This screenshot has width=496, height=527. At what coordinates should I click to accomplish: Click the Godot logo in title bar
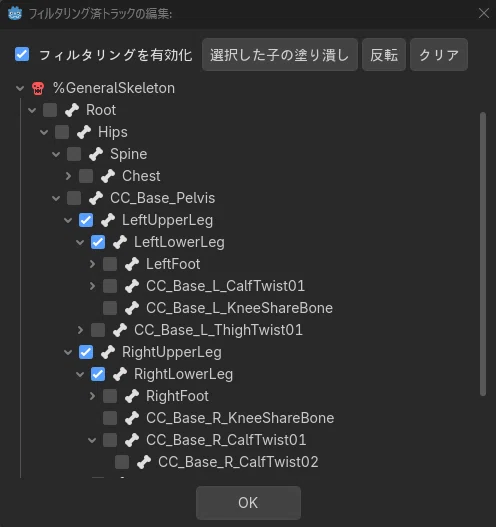pos(15,14)
